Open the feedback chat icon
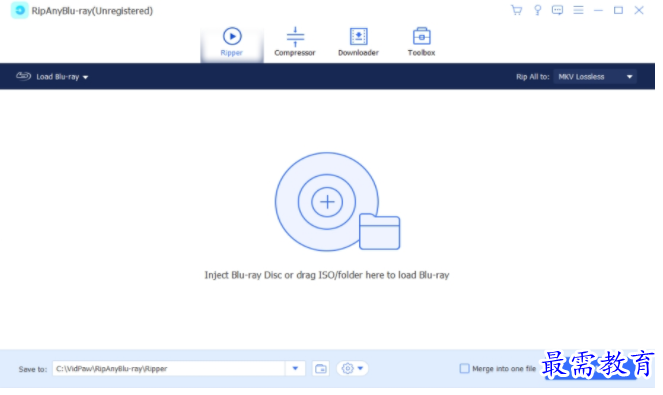This screenshot has height=395, width=663. pyautogui.click(x=557, y=10)
